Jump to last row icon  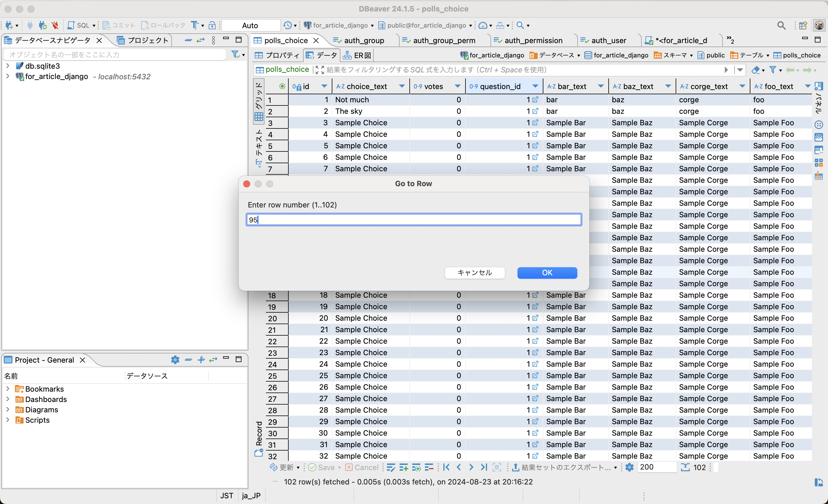(x=484, y=467)
